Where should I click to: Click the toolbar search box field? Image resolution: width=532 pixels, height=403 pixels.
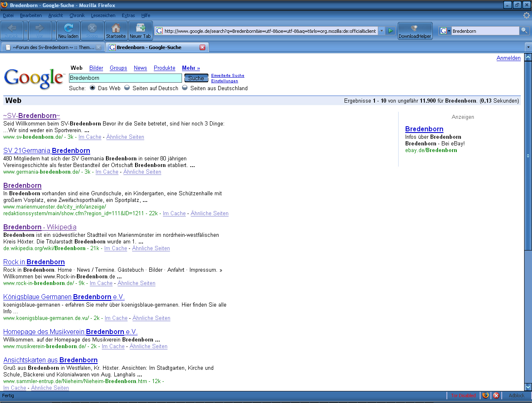click(485, 31)
